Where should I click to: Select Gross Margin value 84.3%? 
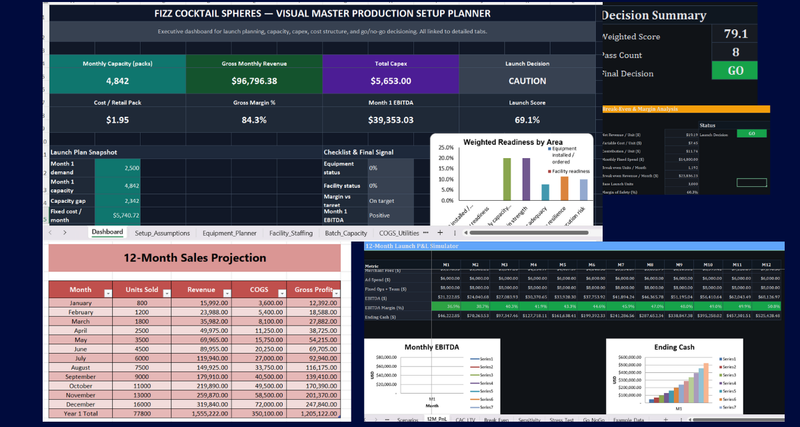(x=254, y=120)
